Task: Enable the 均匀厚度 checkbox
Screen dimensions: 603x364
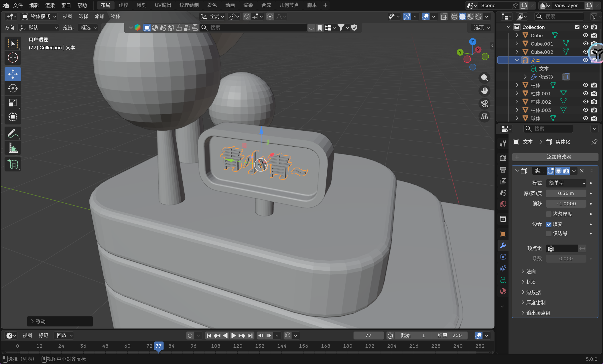Action: [x=549, y=214]
